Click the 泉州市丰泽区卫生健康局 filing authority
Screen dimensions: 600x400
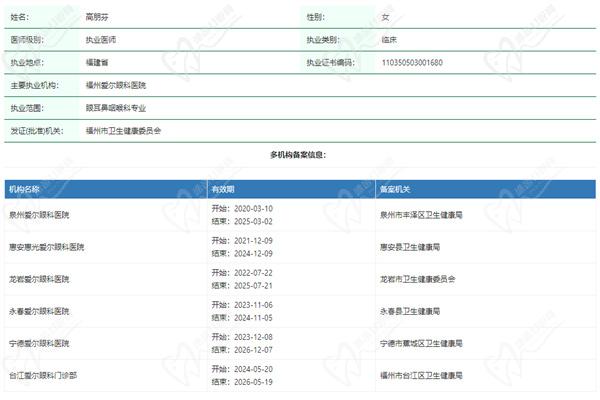point(422,214)
